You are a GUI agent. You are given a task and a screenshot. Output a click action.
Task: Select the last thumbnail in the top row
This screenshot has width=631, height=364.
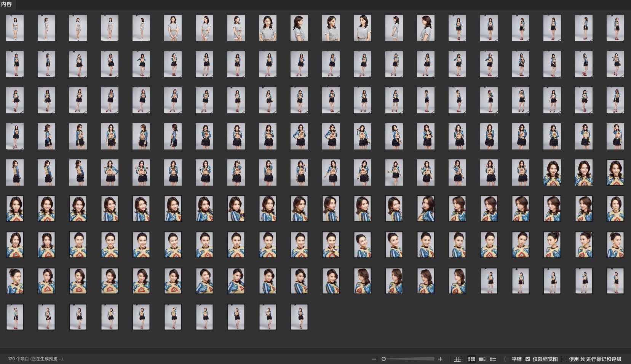(x=615, y=28)
